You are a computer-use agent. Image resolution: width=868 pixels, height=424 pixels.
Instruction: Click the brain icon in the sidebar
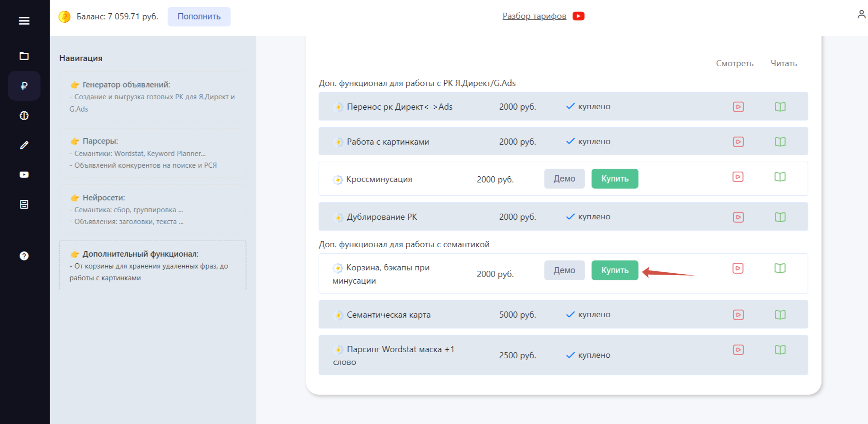click(24, 116)
